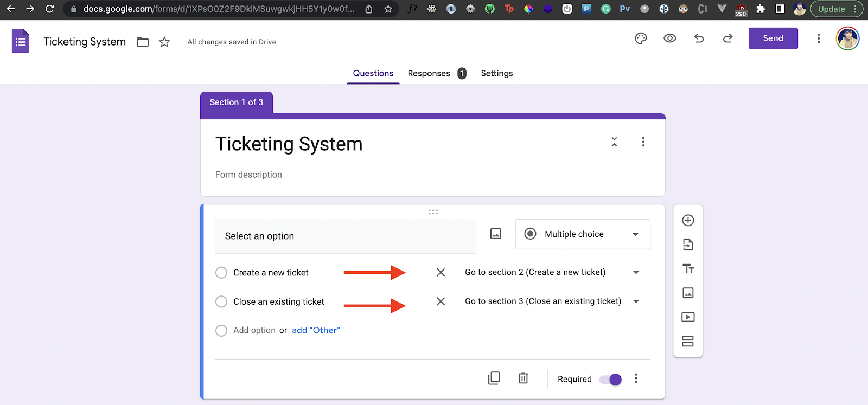Switch to the Responses tab
Screen dimensions: 868x405
(429, 73)
